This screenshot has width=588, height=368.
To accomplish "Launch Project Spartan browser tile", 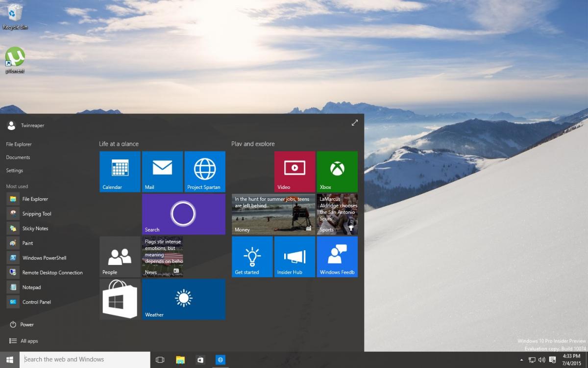I will 205,171.
